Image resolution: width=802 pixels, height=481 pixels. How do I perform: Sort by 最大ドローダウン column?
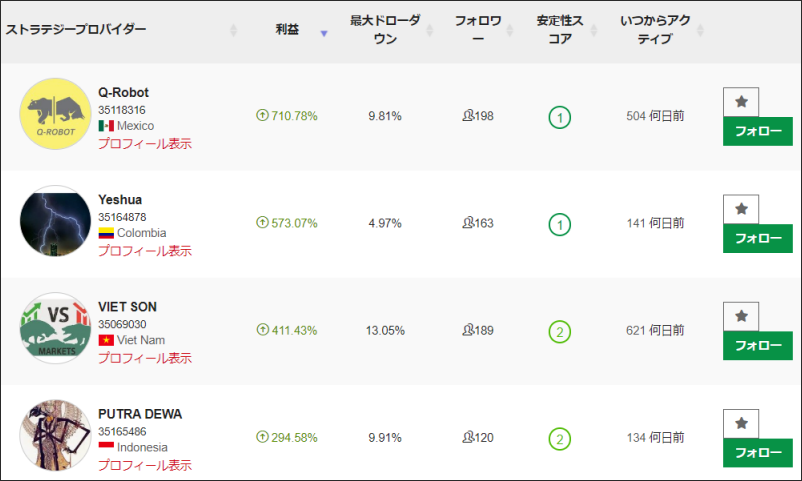384,30
